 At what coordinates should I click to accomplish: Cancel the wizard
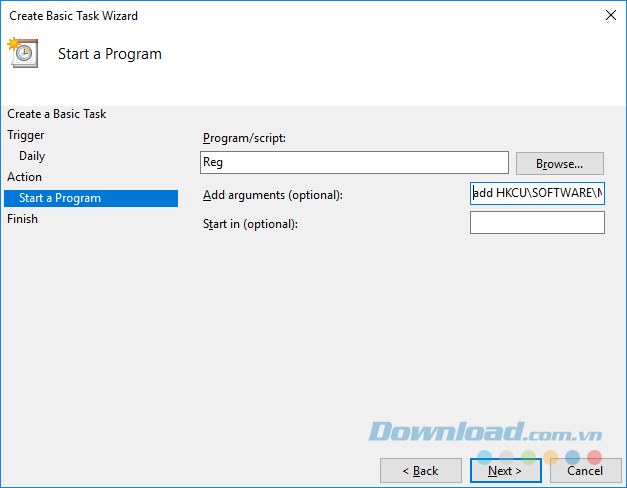coord(585,470)
